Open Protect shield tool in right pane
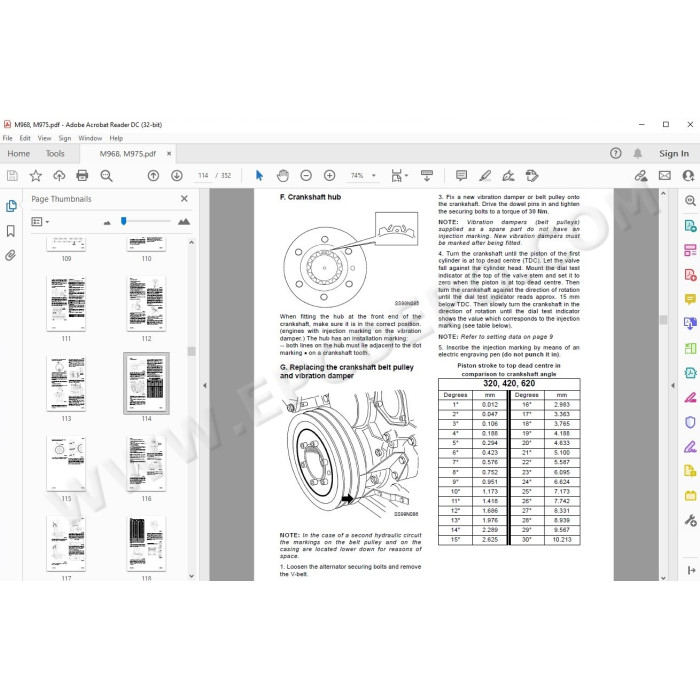Screen dimensions: 700x700 point(690,422)
